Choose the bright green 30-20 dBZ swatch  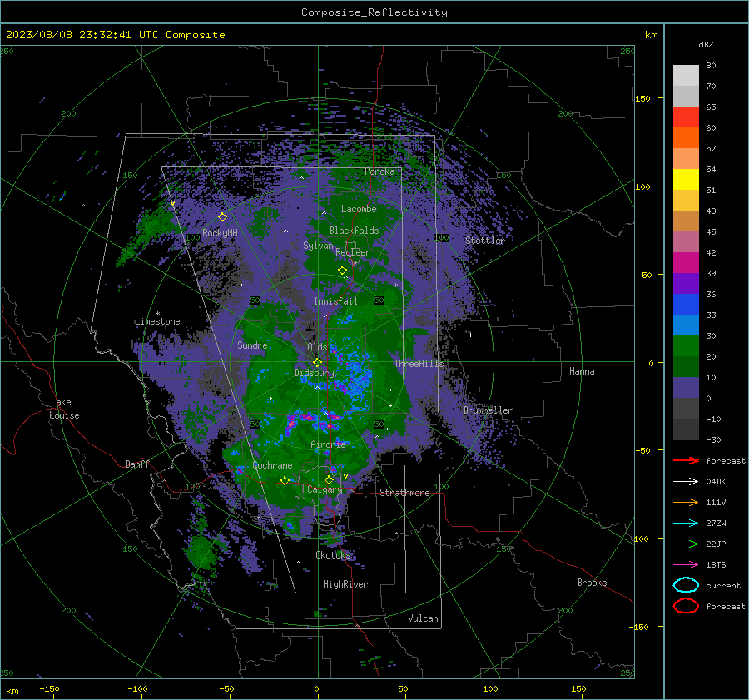click(686, 346)
